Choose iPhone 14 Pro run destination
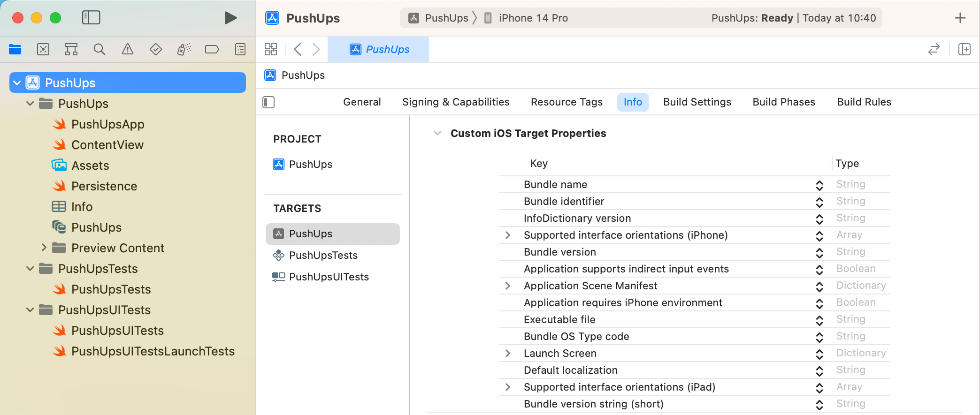Screen dimensions: 980x415 tap(533, 18)
